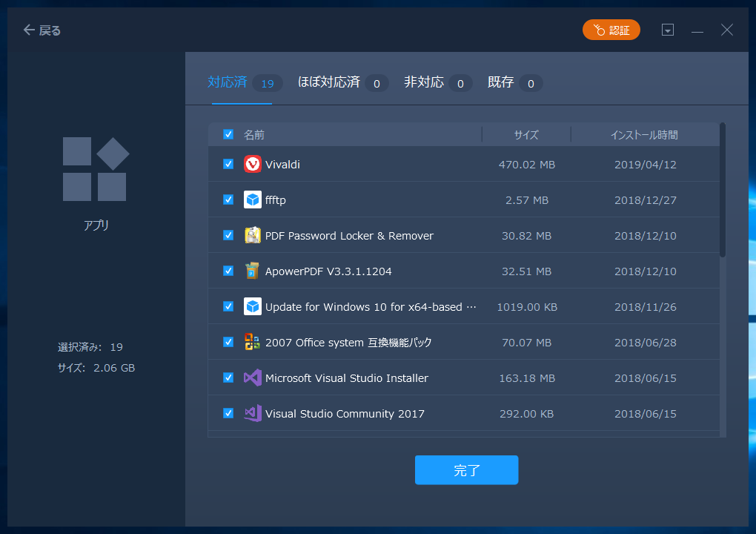Click the Vivaldi app icon

(x=252, y=164)
